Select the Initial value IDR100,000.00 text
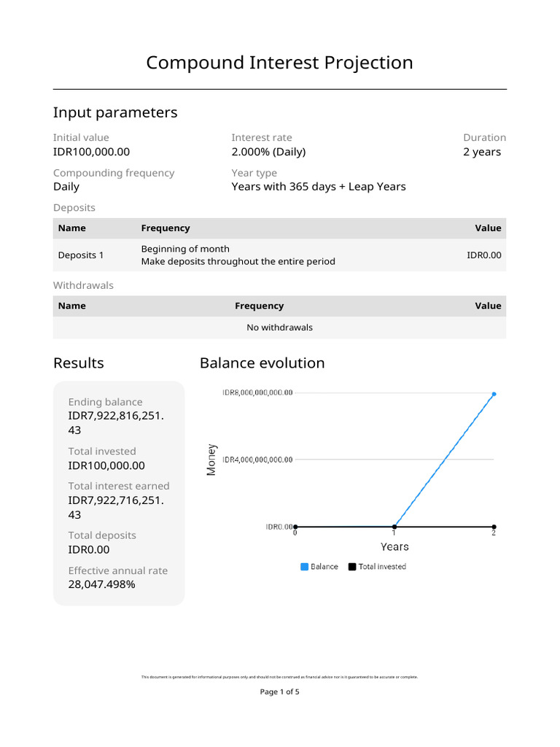Screen dimensions: 560x747 pyautogui.click(x=92, y=152)
